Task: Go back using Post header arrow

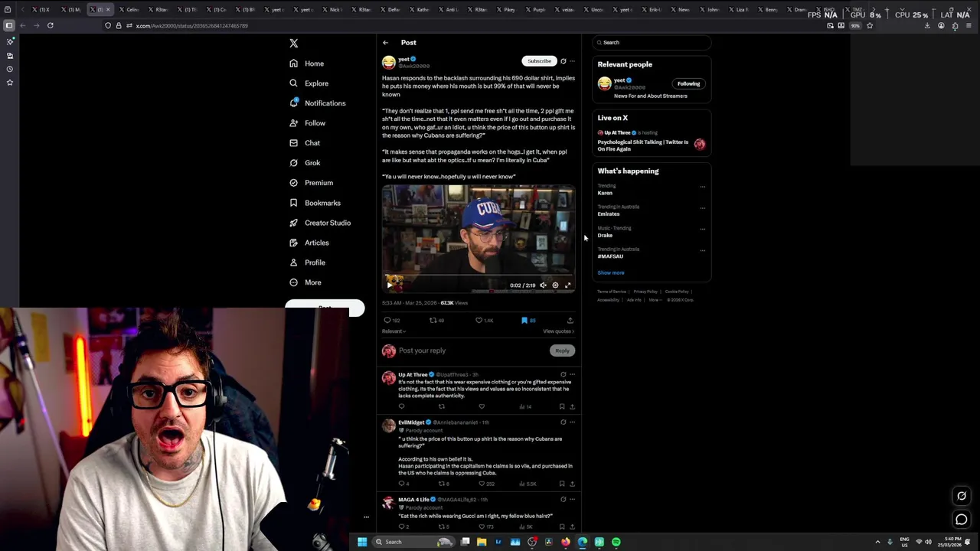Action: pyautogui.click(x=386, y=43)
